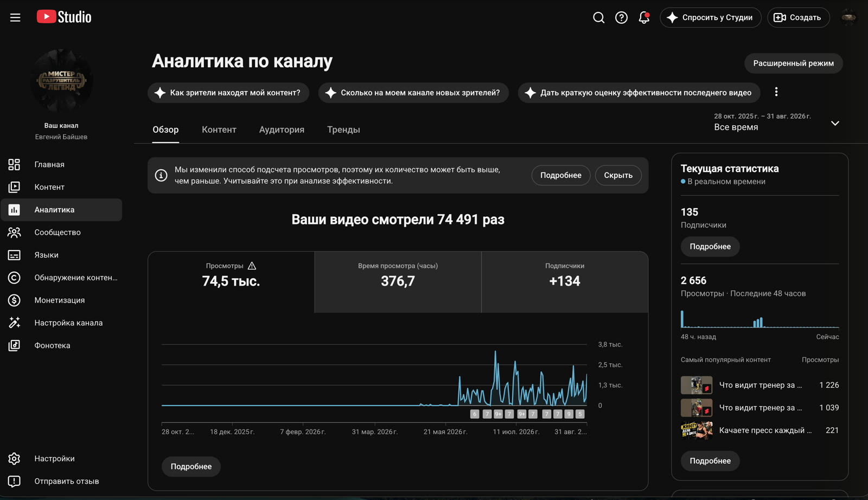
Task: Click the warning triangle beside Просмотры
Action: pyautogui.click(x=252, y=266)
